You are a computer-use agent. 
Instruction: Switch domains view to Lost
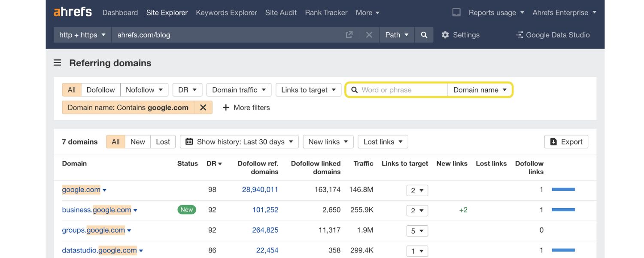(x=163, y=141)
